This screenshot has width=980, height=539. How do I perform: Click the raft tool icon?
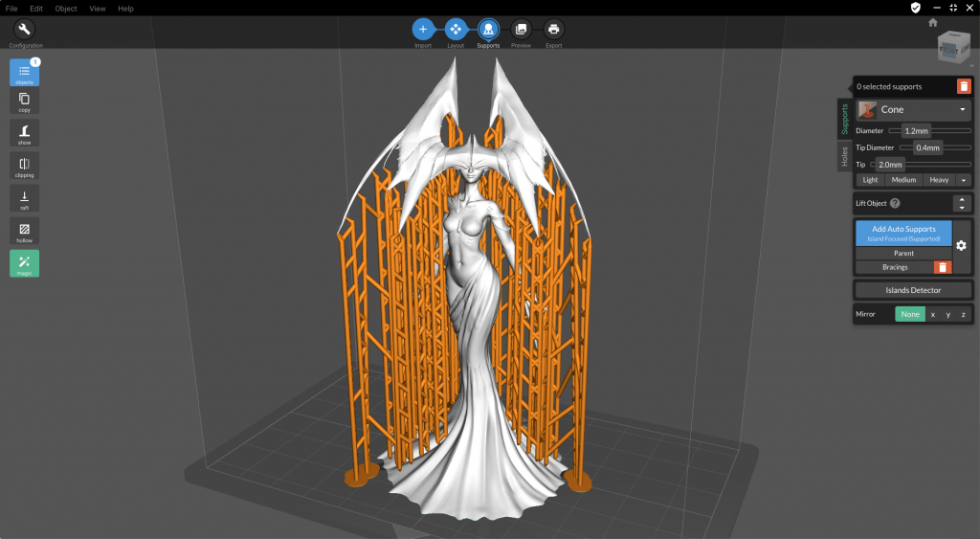25,198
